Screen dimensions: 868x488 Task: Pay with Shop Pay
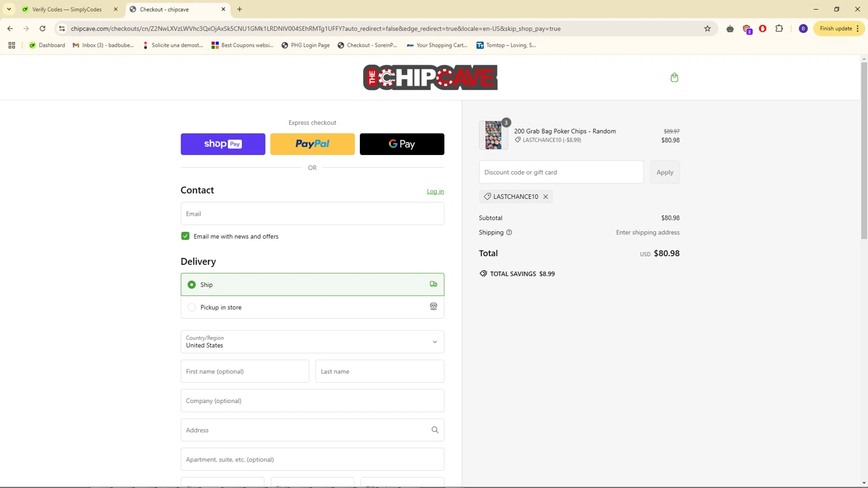[223, 144]
